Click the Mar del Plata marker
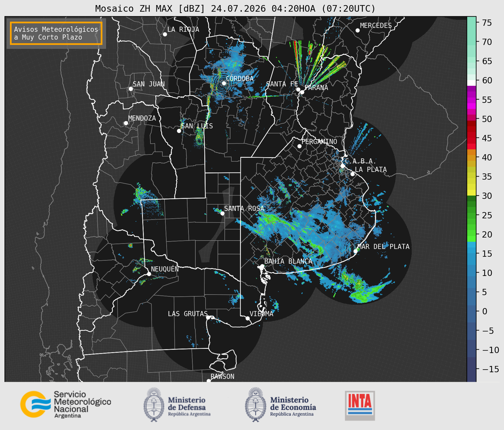Viewport: 504px width, 430px height. (x=356, y=251)
